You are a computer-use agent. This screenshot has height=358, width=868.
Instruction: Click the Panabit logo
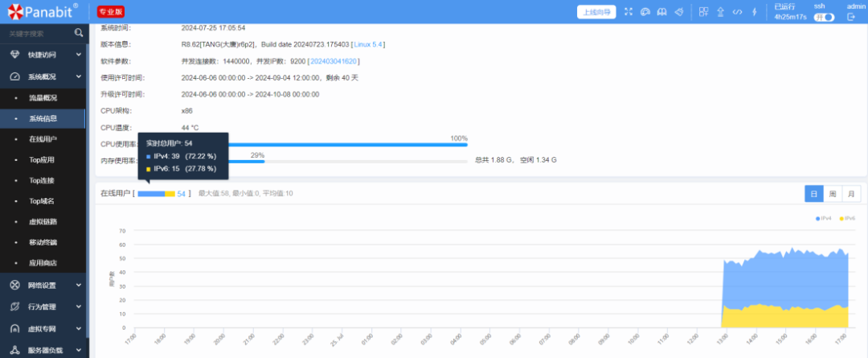pyautogui.click(x=43, y=11)
